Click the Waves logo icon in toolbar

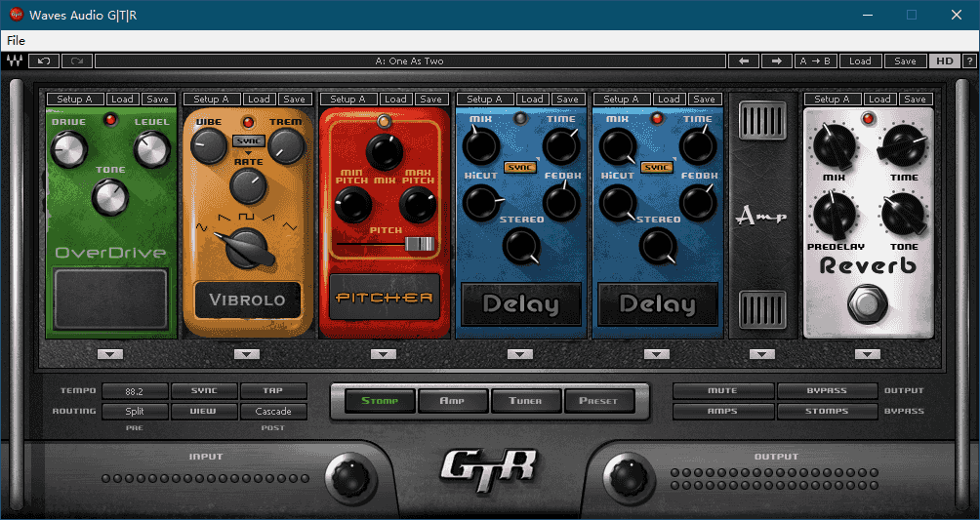[15, 60]
